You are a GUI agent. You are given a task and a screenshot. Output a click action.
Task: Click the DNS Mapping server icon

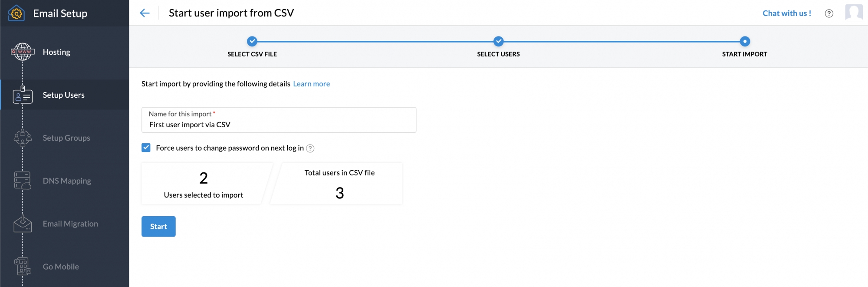pos(23,181)
